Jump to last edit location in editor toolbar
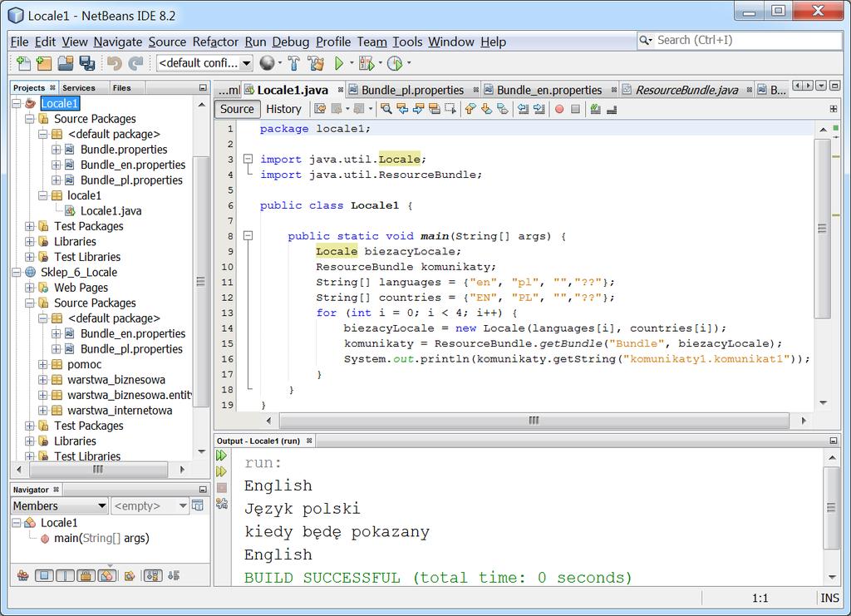 (320, 109)
